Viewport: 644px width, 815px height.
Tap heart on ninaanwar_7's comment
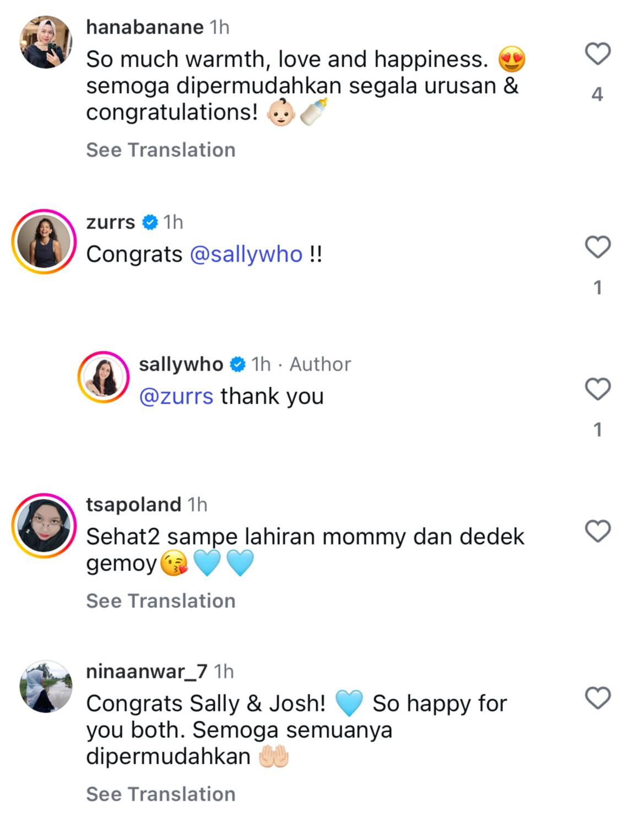[598, 698]
